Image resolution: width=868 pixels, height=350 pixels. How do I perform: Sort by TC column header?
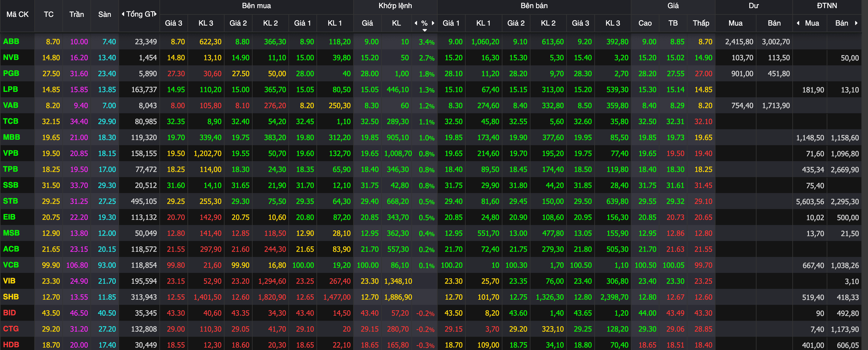(x=49, y=14)
